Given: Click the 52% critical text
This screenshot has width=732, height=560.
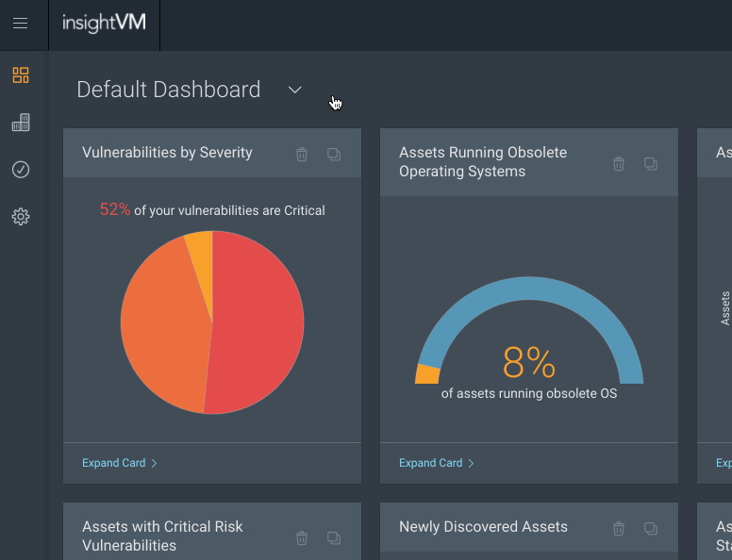Looking at the screenshot, I should [x=115, y=209].
